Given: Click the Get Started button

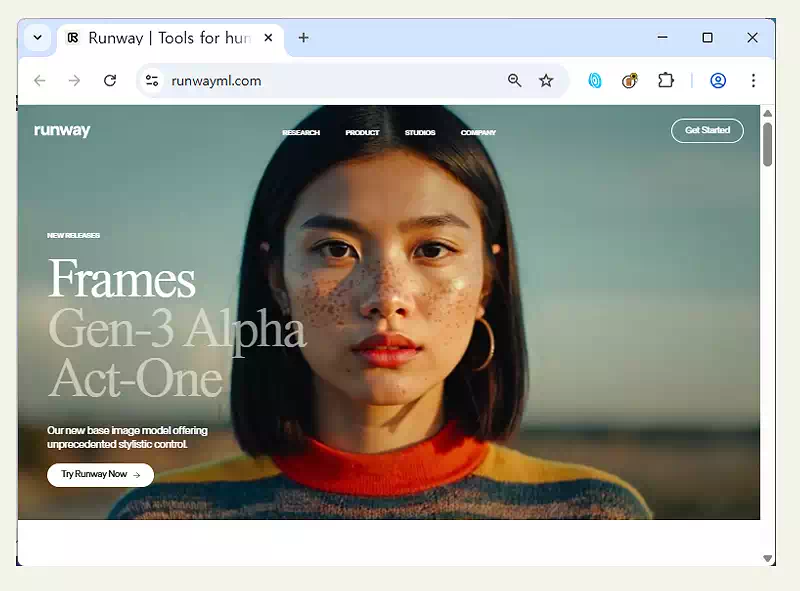Looking at the screenshot, I should (x=707, y=131).
